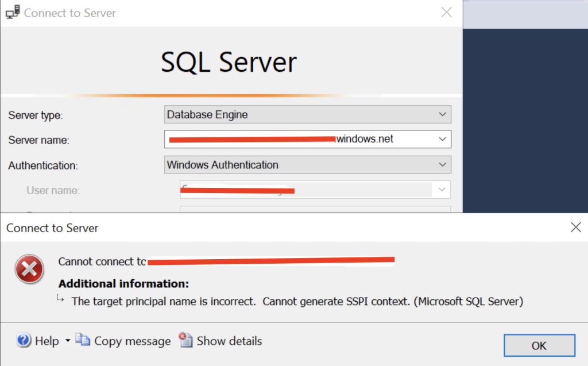Click the SQL Server banner heading
Screen dimensions: 588x366
[x=229, y=62]
